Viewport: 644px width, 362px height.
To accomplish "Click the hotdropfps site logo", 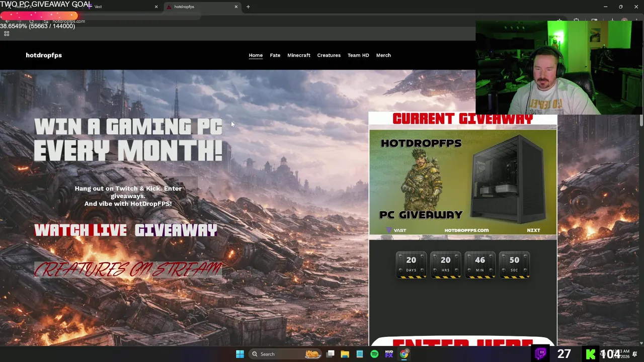I will tap(44, 55).
